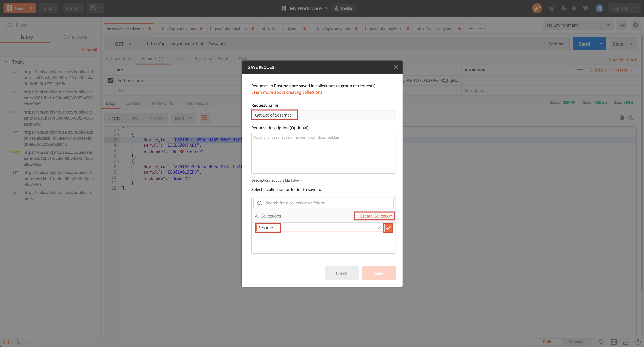Viewport: 644px width, 347px height.
Task: Click workspace grid icon
Action: coord(283,8)
